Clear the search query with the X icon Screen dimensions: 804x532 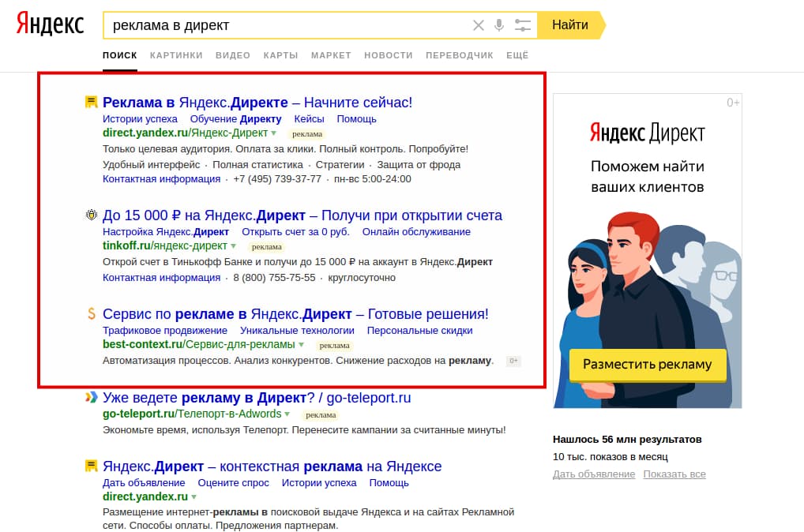tap(479, 25)
